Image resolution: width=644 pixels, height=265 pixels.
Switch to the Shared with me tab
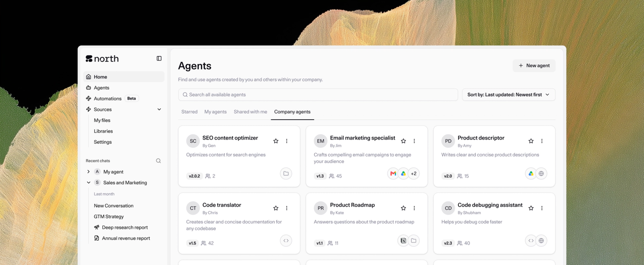click(251, 112)
